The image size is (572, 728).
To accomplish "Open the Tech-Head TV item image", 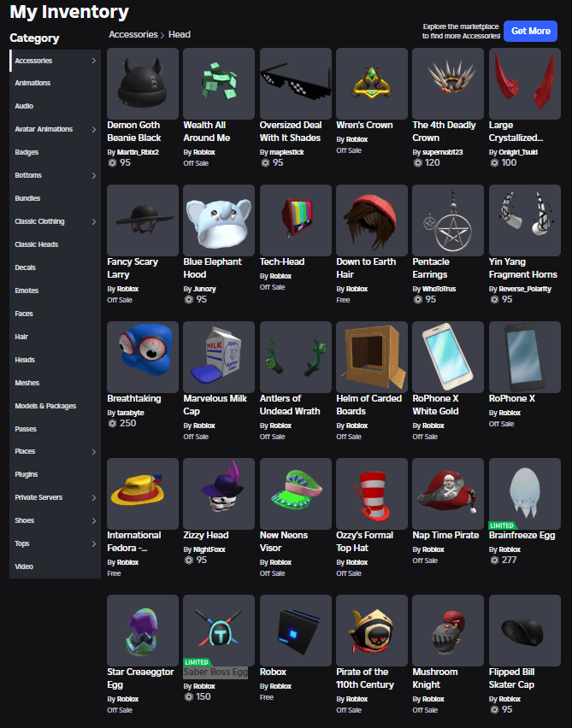I will (x=296, y=220).
